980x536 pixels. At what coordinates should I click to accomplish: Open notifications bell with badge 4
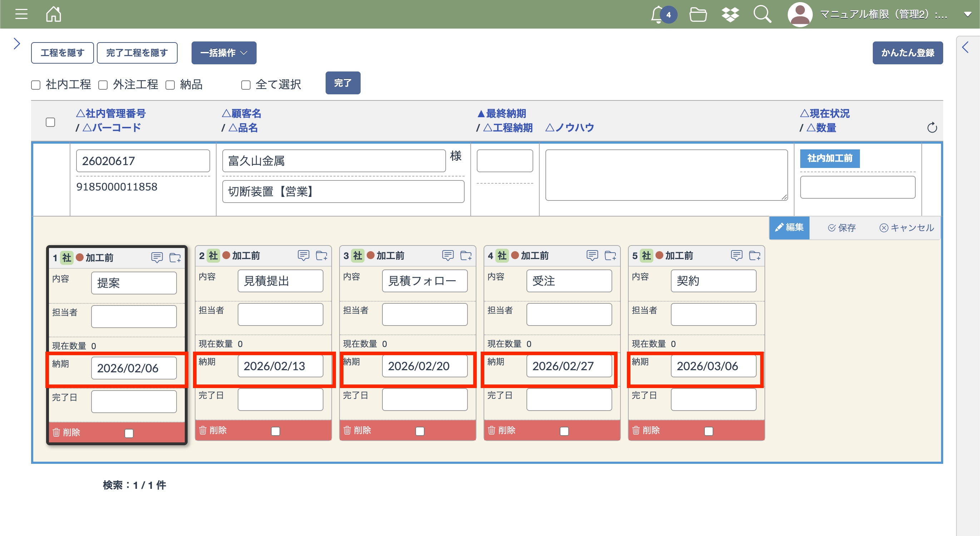click(658, 15)
